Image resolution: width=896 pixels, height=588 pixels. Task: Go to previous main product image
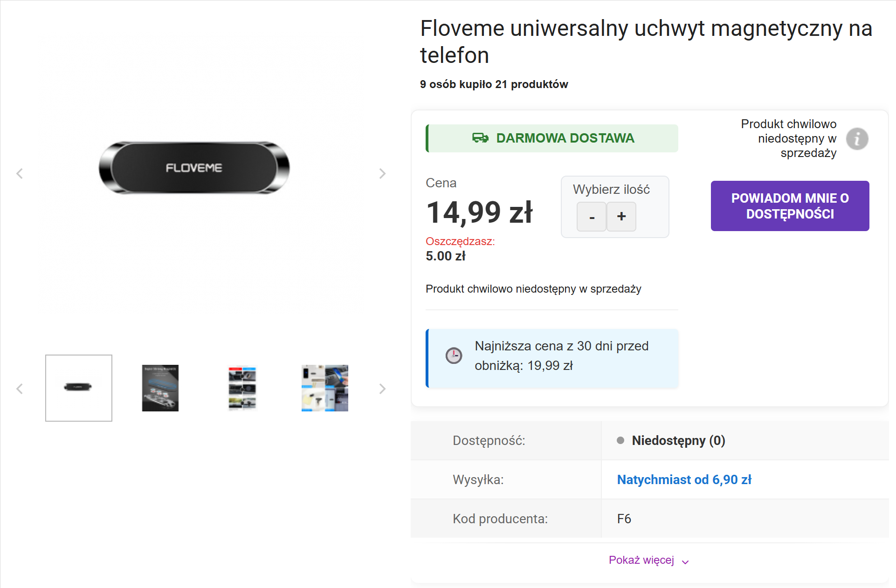point(20,174)
